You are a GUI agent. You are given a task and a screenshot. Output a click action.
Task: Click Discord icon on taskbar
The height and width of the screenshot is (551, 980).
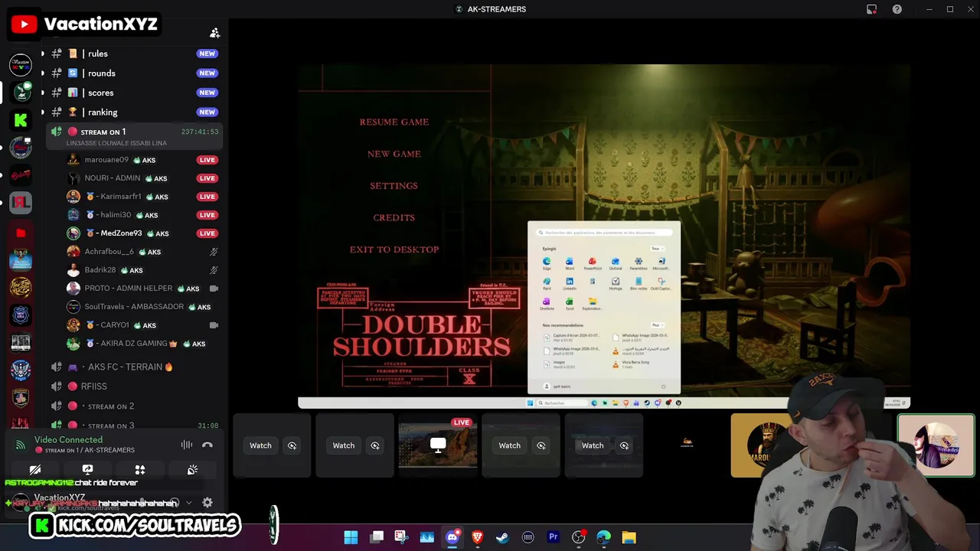(x=452, y=537)
